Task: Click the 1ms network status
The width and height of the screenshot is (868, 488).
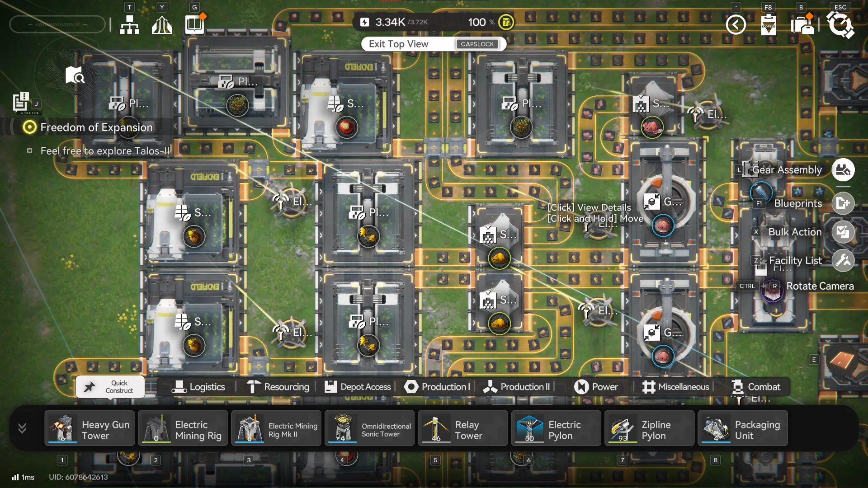Action: coord(23,477)
